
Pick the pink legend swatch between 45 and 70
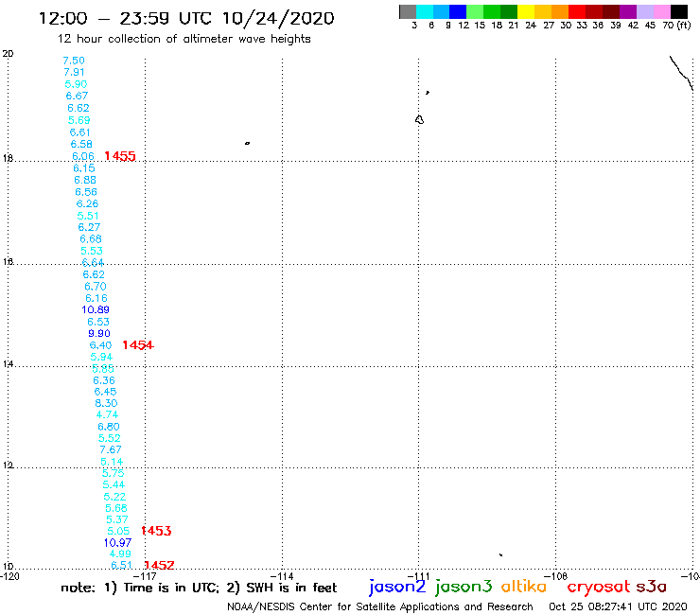[x=662, y=11]
